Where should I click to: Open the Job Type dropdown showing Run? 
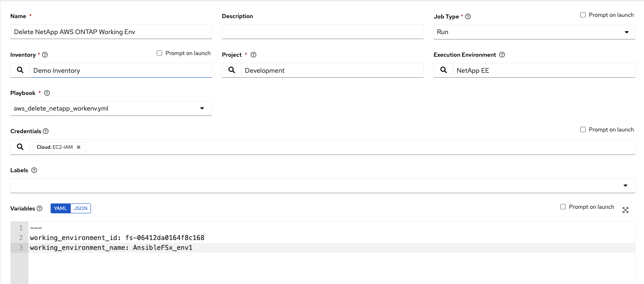(x=534, y=32)
